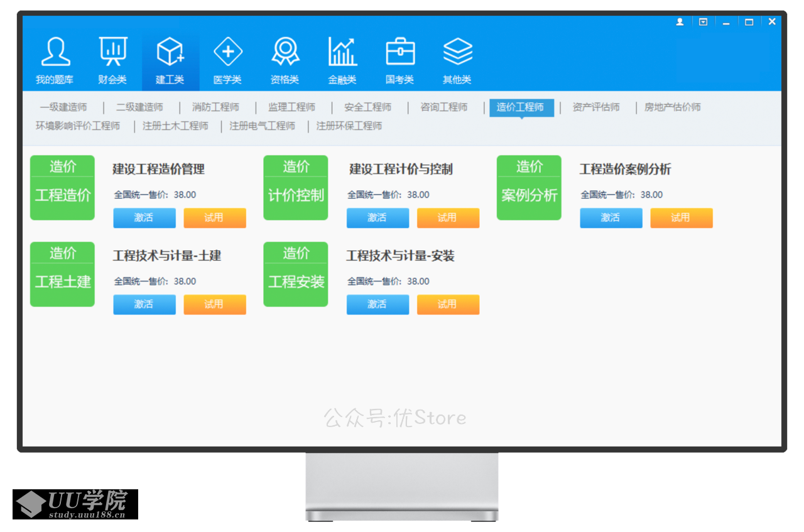The width and height of the screenshot is (804, 532).
Task: Click the user account icon in title bar
Action: tap(680, 22)
